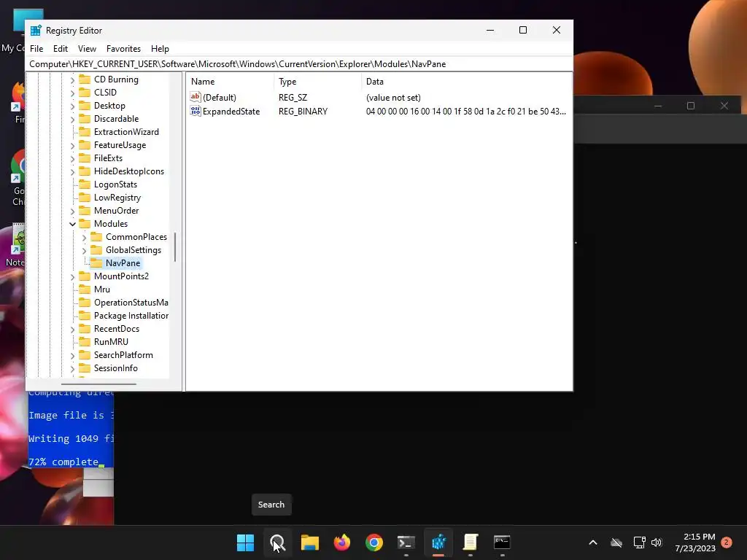Select the Desktop key in the tree
Viewport: 747px width, 560px height.
pos(109,106)
